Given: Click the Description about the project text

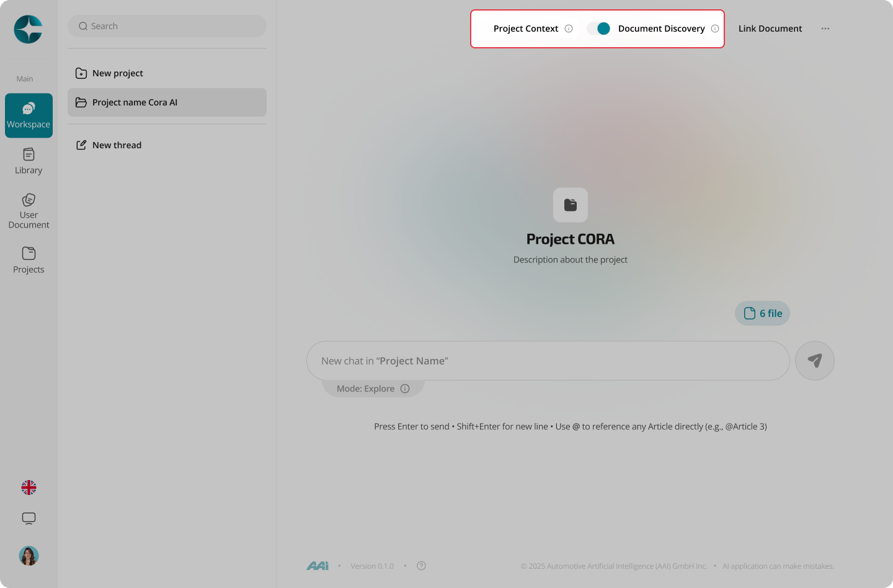Looking at the screenshot, I should tap(571, 260).
